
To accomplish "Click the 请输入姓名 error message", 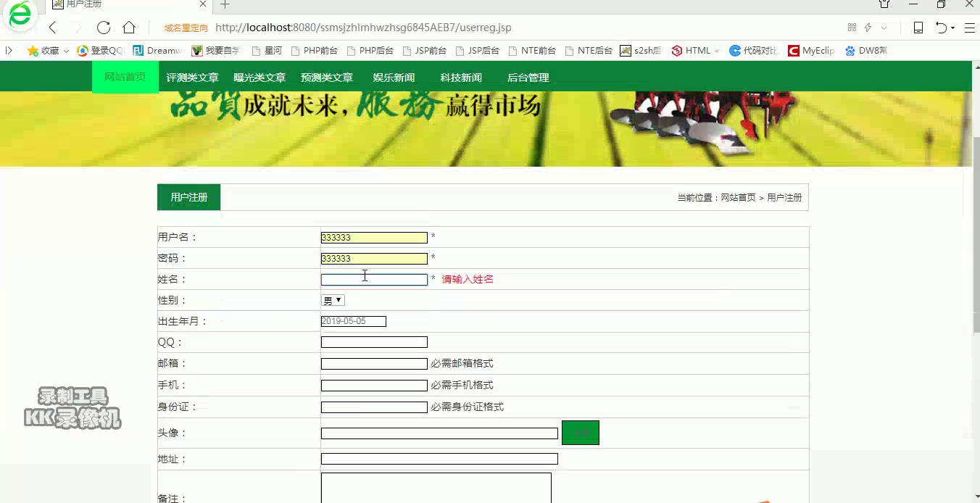I will (468, 279).
